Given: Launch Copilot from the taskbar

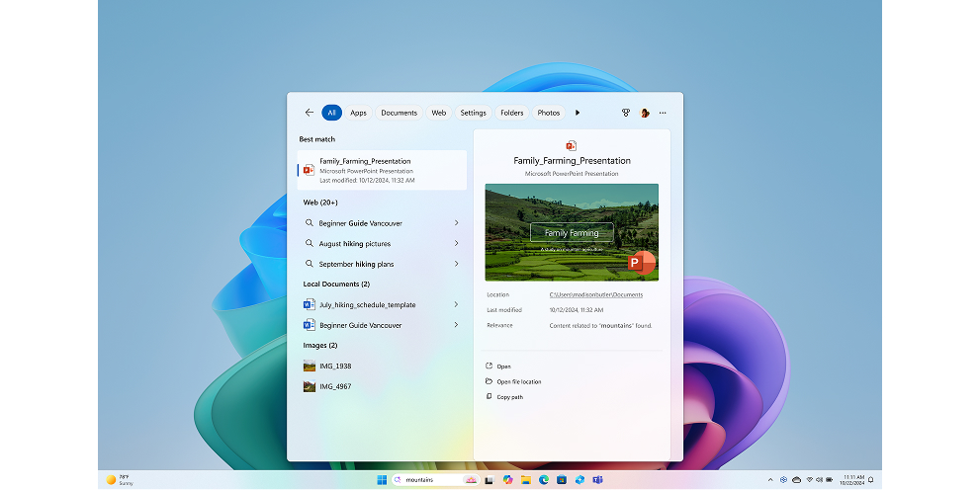Looking at the screenshot, I should coord(507,479).
